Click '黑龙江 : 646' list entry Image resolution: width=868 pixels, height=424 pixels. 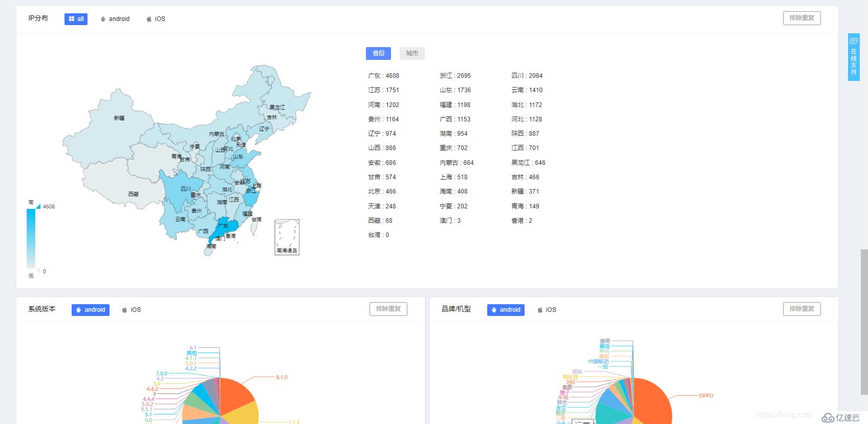pyautogui.click(x=528, y=163)
